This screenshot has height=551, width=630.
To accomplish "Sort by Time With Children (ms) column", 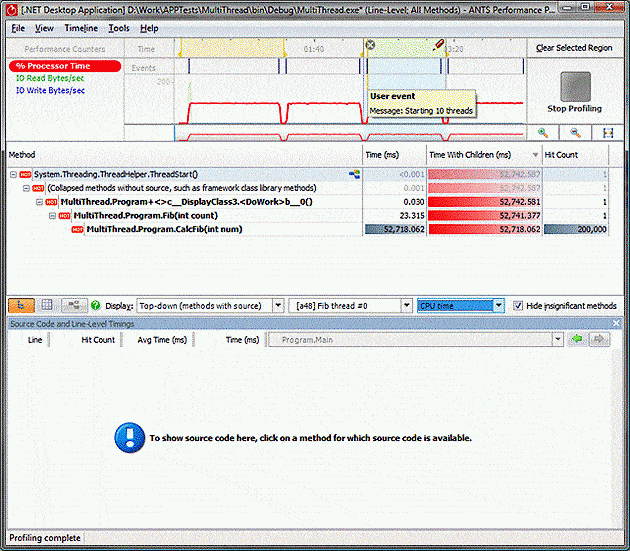I will 484,155.
